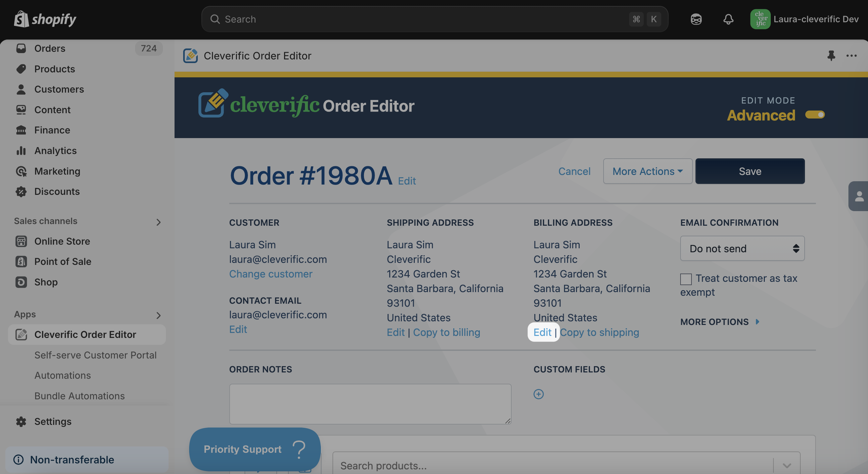
Task: Open the customer side panel tab
Action: coord(858,196)
